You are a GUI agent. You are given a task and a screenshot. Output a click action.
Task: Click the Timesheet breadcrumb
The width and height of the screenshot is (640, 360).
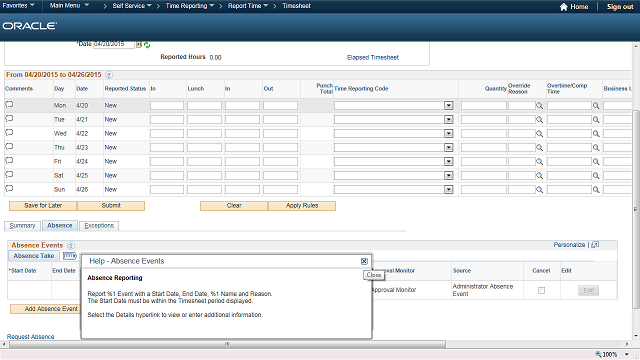point(296,6)
